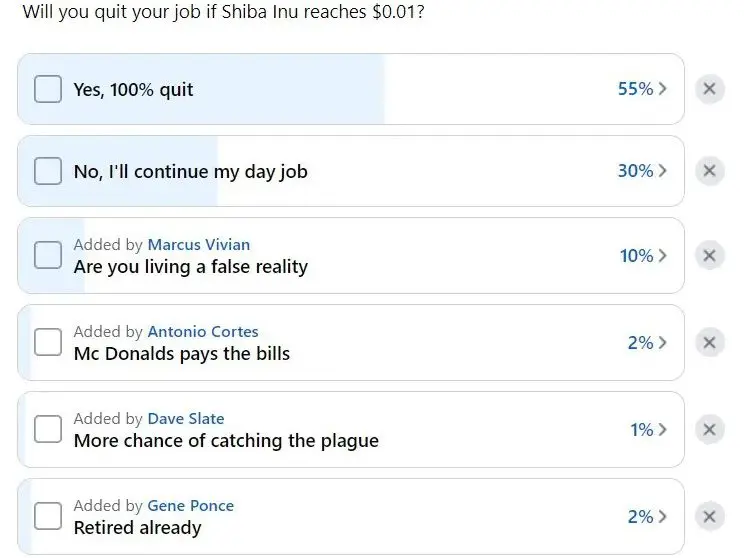The height and width of the screenshot is (558, 744).
Task: View voters of the 1% plague option
Action: (649, 430)
